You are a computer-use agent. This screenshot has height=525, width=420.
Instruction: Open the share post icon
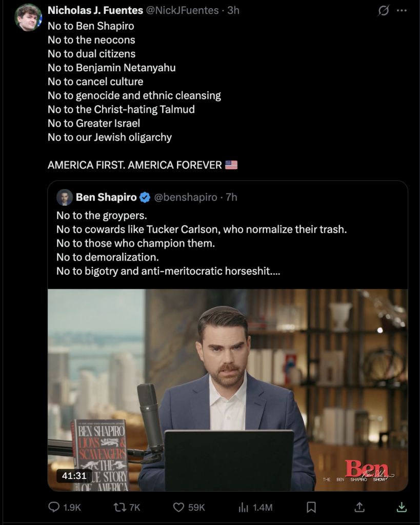coord(359,507)
